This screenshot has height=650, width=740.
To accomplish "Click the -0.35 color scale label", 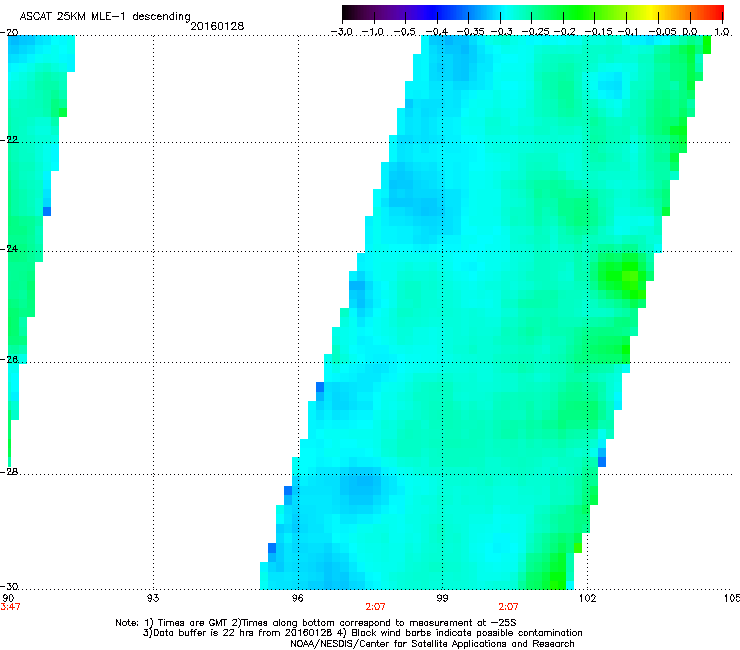I will [x=470, y=32].
